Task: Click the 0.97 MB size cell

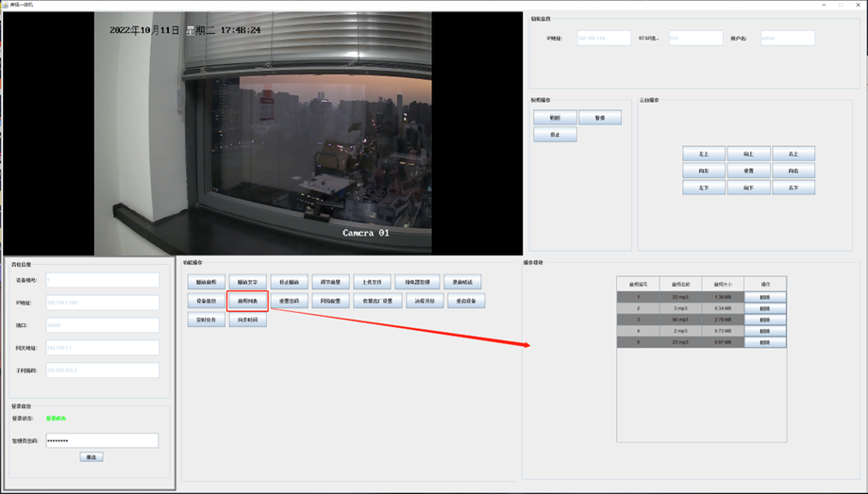Action: (x=723, y=342)
